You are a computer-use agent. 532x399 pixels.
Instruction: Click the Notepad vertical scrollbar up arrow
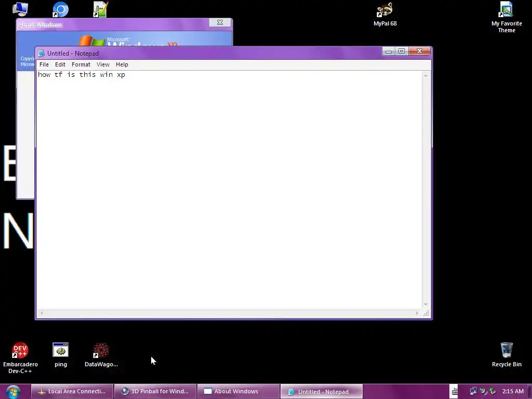pyautogui.click(x=425, y=75)
